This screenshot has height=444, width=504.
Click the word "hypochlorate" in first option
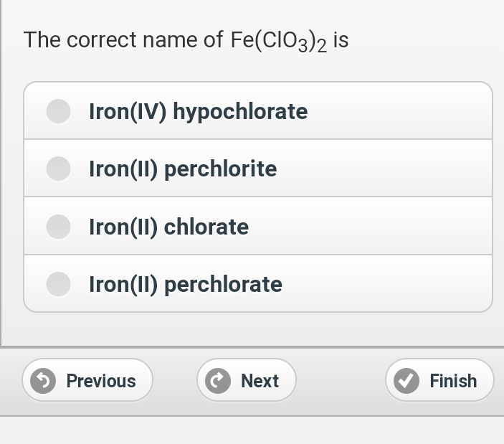[240, 111]
